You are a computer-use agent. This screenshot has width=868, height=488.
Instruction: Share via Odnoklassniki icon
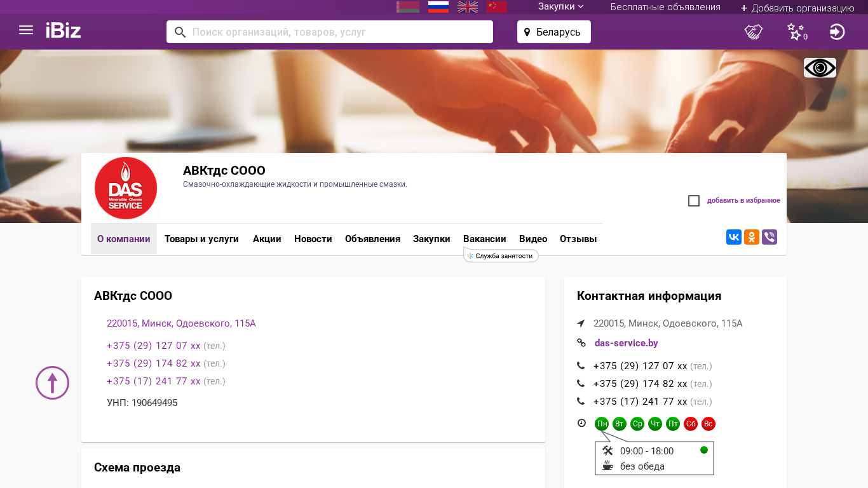[752, 237]
